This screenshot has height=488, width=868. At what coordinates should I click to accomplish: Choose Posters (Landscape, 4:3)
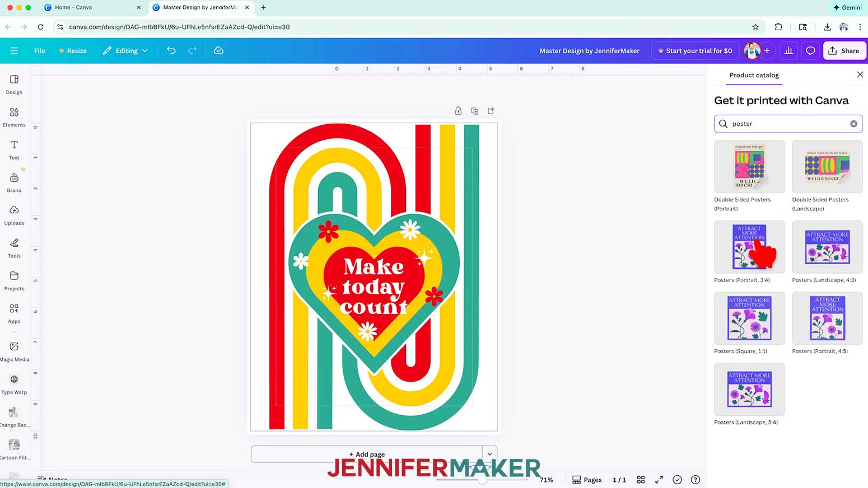pos(827,252)
